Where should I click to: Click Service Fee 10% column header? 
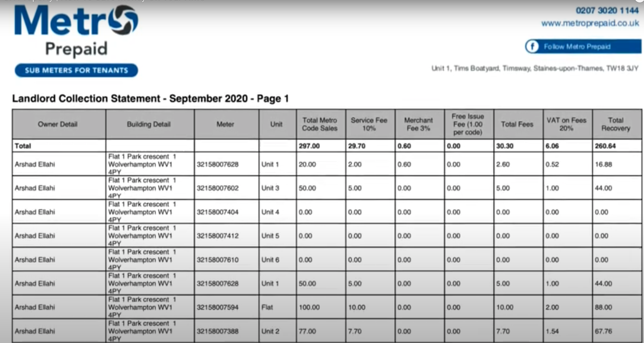tap(370, 124)
